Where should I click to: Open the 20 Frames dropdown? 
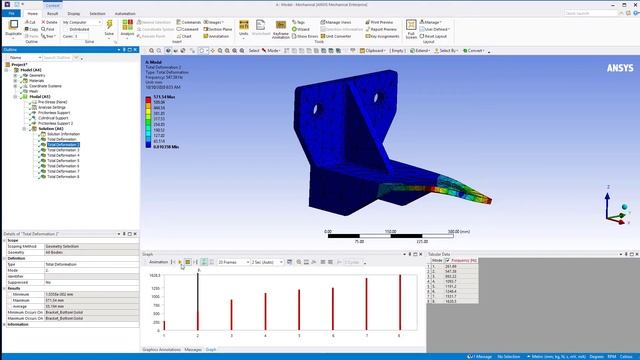click(x=233, y=262)
